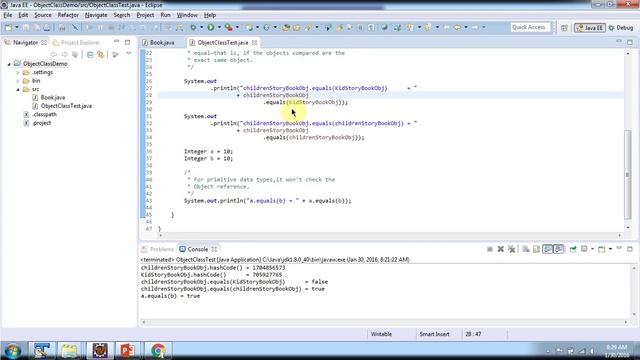
Task: Open the file explorer taskbar icon
Action: [69, 351]
